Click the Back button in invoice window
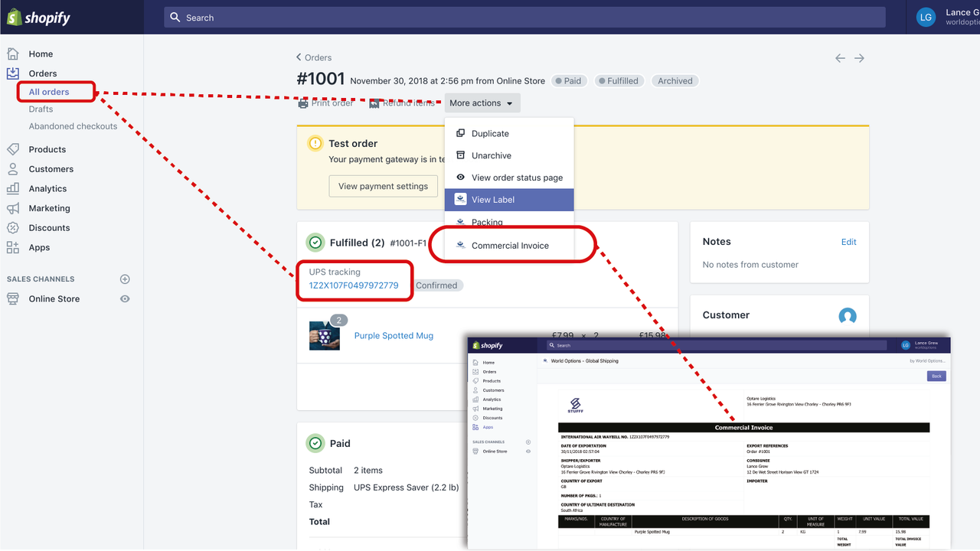 click(936, 376)
